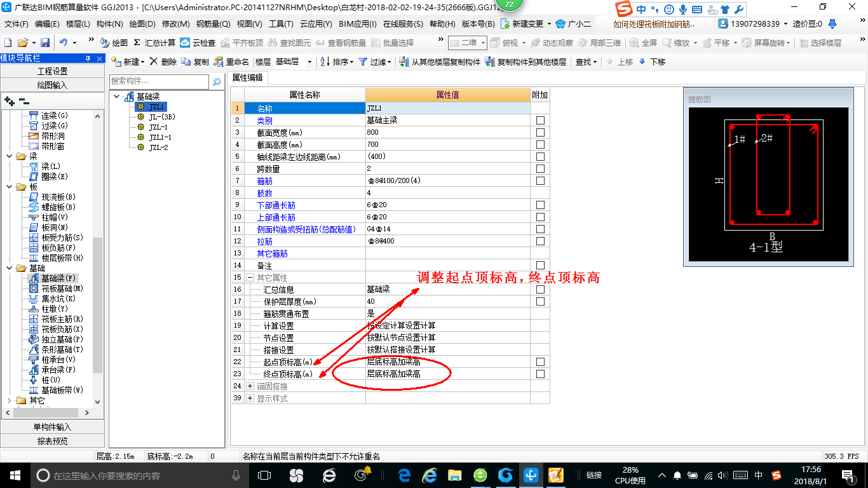Click 删除 delete component icon
The height and width of the screenshot is (488, 868).
[163, 62]
